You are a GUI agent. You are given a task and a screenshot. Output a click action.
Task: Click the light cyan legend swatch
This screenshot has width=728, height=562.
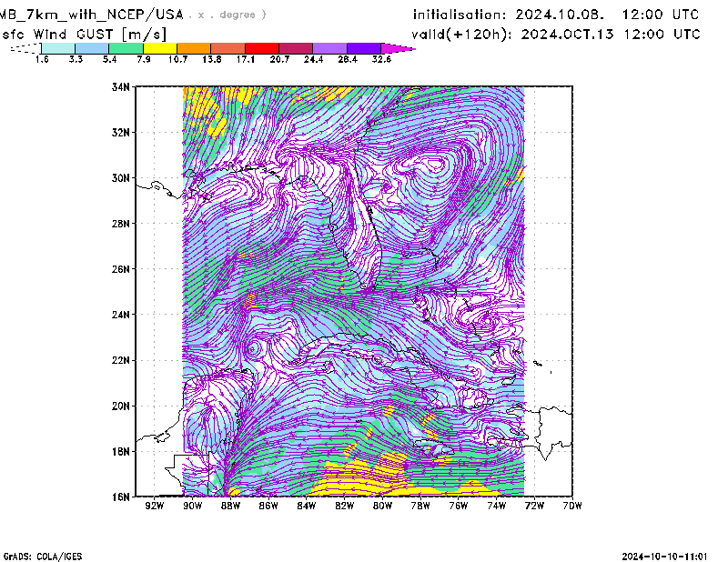pyautogui.click(x=58, y=48)
